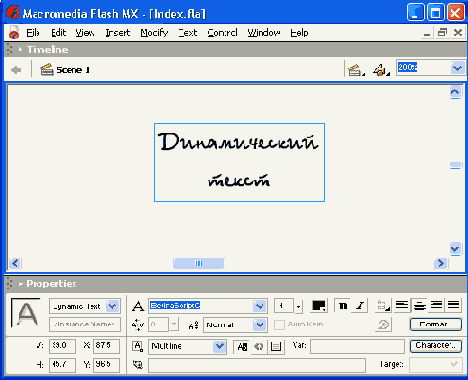Click the Timeline panel gripper
The width and height of the screenshot is (468, 380).
(10, 50)
